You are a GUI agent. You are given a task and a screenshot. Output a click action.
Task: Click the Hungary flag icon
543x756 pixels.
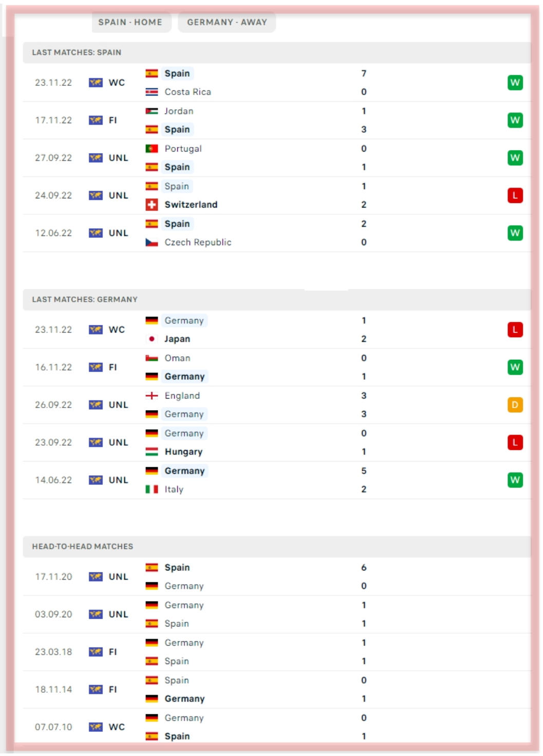click(152, 452)
